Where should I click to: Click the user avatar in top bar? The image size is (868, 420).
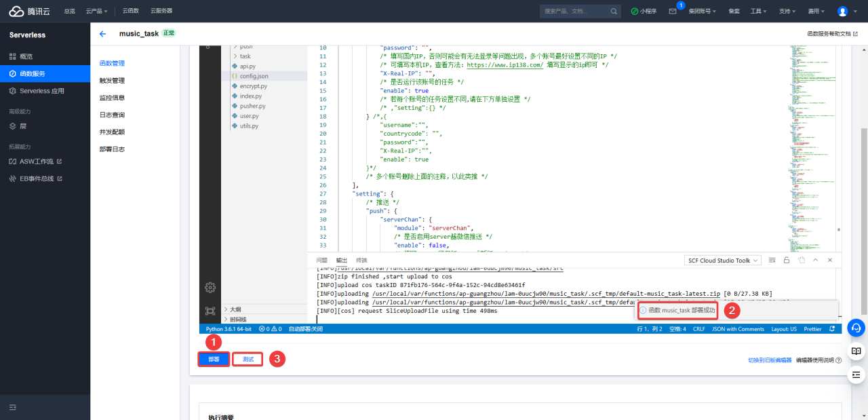[842, 12]
